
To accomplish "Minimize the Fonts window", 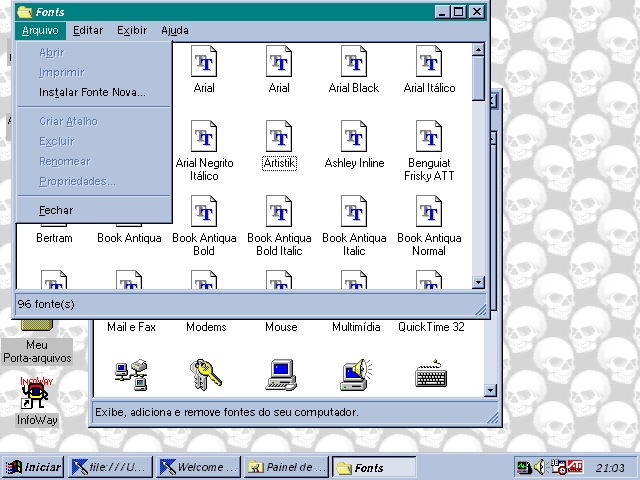I will pyautogui.click(x=442, y=12).
